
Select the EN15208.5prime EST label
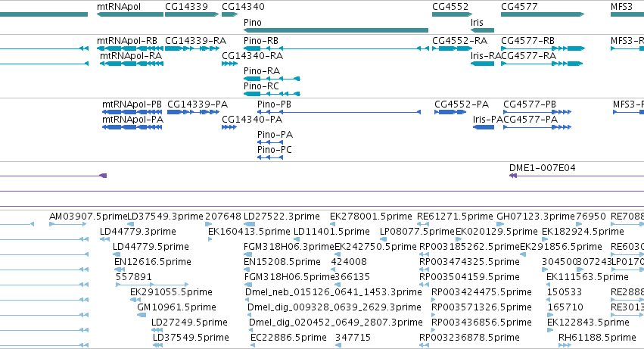(282, 262)
